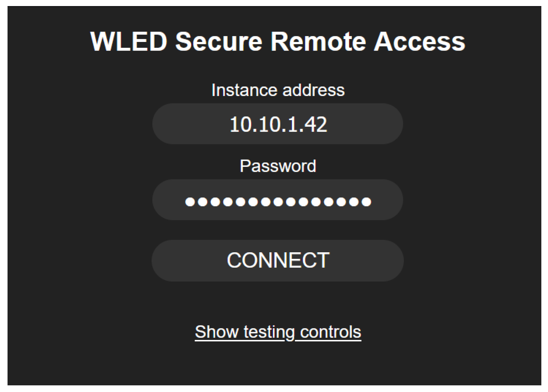The height and width of the screenshot is (392, 548).
Task: Click the button below the password field
Action: tap(277, 260)
